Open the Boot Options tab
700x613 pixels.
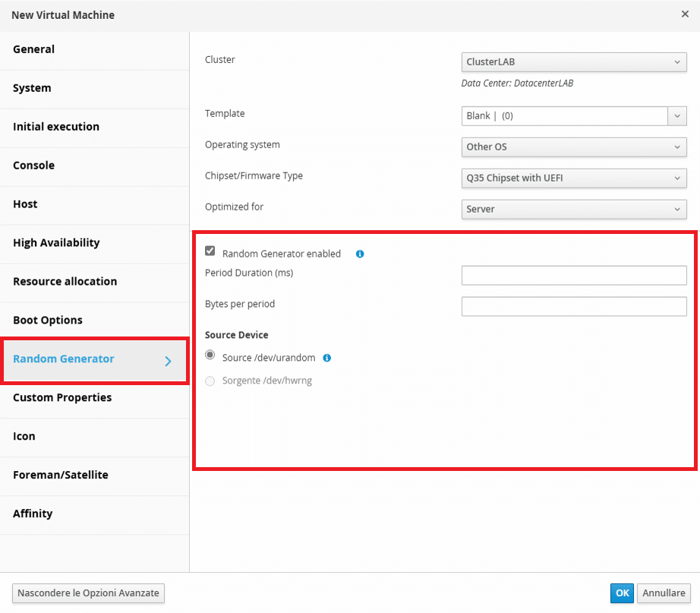click(x=94, y=321)
